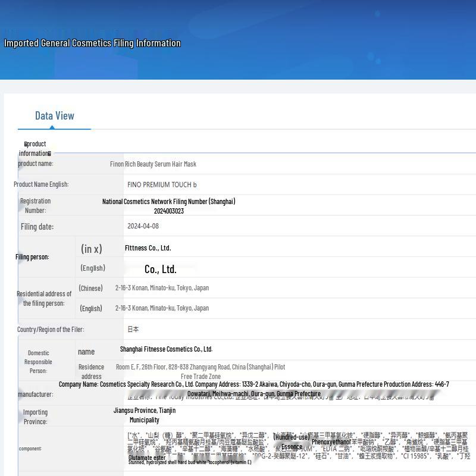Select the manufacturer 'Cosmetics Specialty Research Co., Ltd.' text
Screen dimensions: 476x476
pos(146,384)
